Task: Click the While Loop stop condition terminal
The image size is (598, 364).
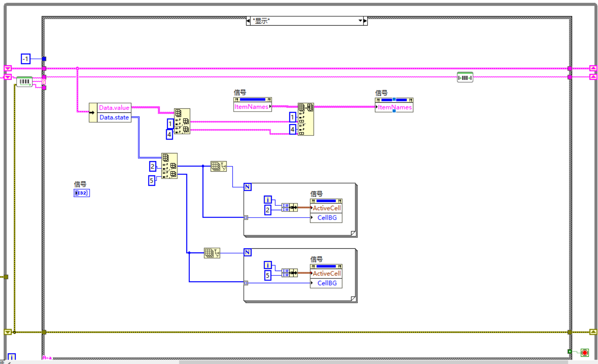Action: [x=585, y=353]
